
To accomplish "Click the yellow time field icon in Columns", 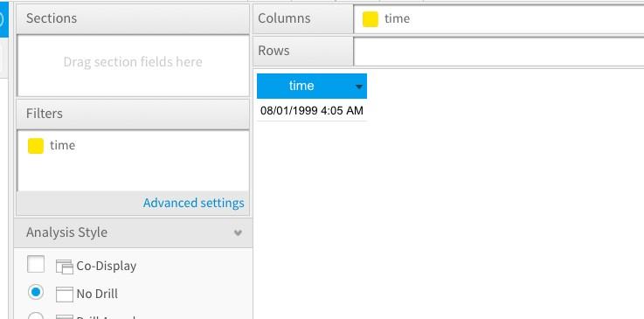I will [x=370, y=19].
